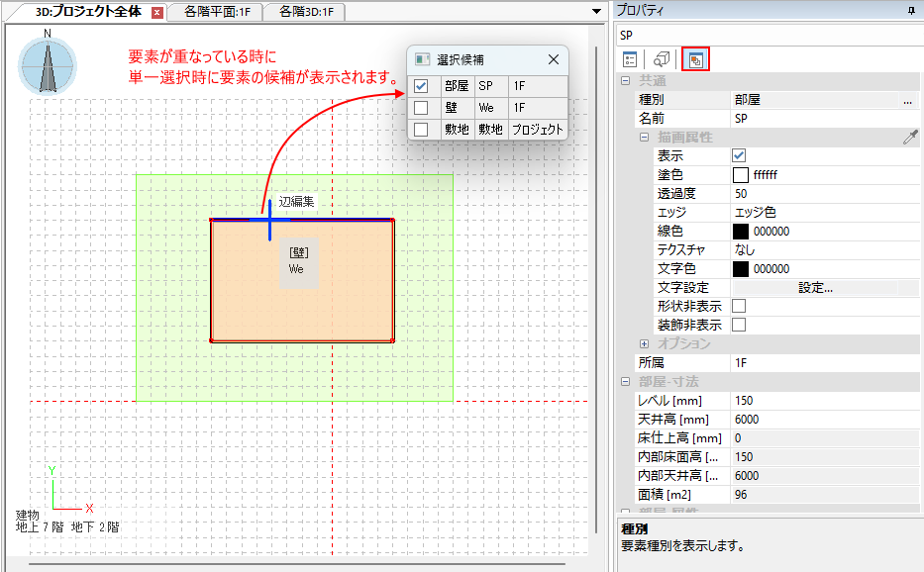Image resolution: width=924 pixels, height=572 pixels.
Task: Uncheck the 部屋 SP candidate checkbox
Action: (x=421, y=86)
